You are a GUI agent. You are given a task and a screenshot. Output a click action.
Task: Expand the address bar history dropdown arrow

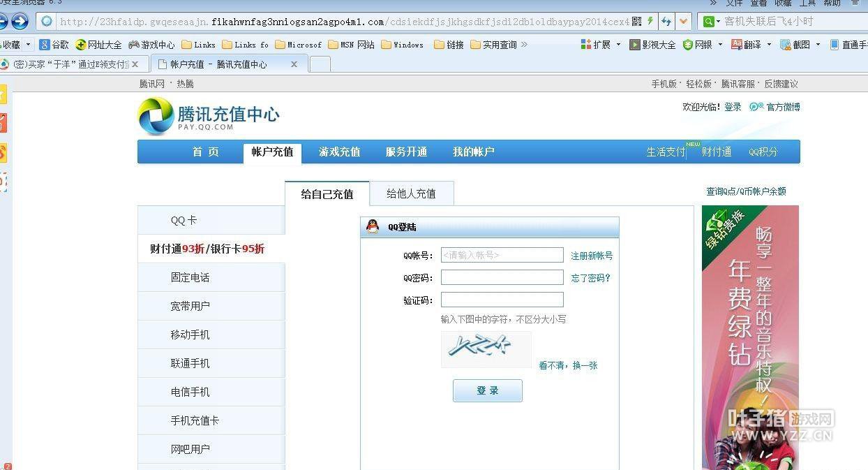(683, 22)
